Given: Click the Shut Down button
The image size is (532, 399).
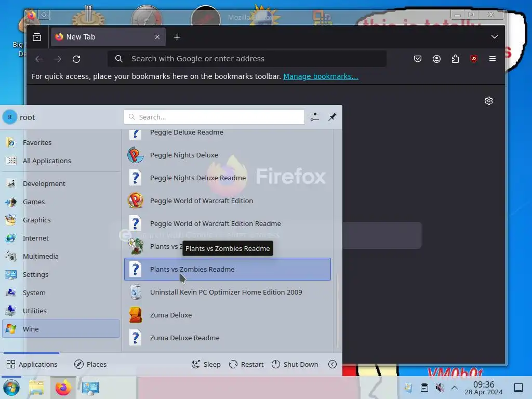Looking at the screenshot, I should click(x=295, y=364).
